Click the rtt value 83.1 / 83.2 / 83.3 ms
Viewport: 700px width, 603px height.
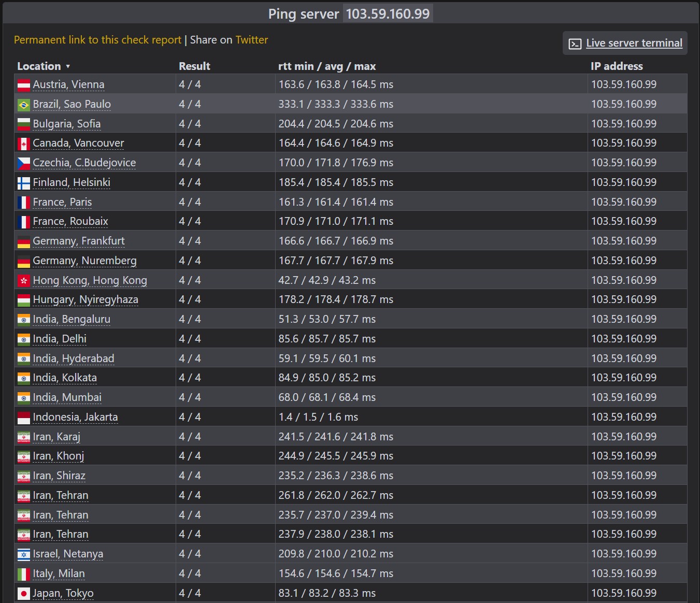[x=327, y=593]
